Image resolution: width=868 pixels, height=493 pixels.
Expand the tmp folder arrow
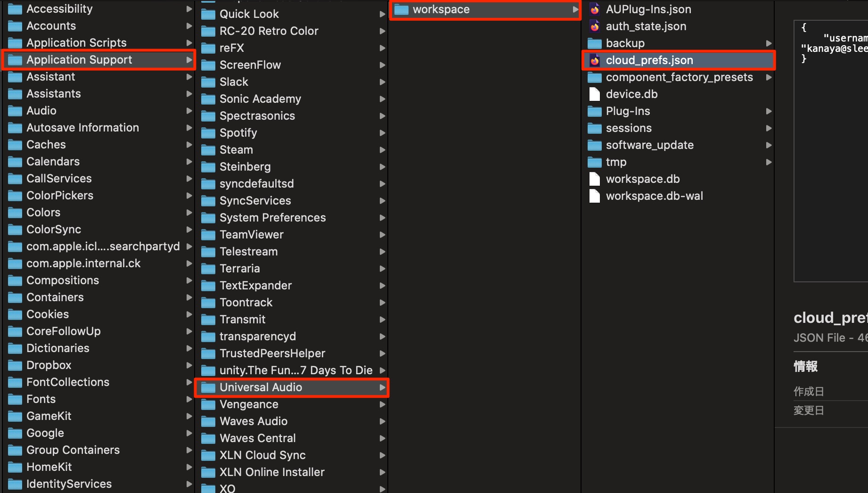pyautogui.click(x=769, y=162)
